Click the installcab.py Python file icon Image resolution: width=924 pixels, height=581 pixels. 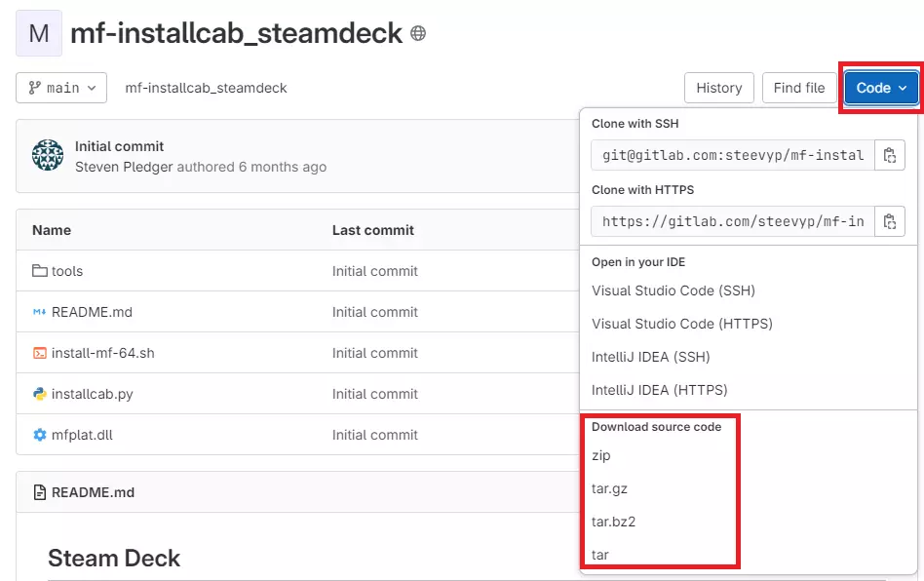[40, 394]
